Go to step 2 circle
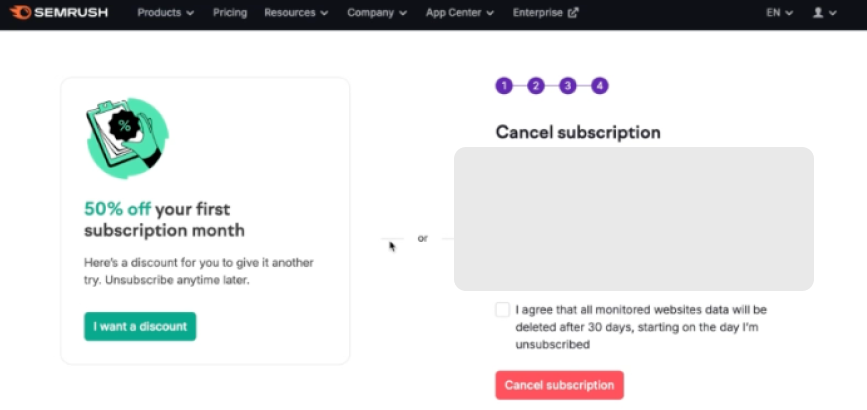867x410 pixels. 536,86
